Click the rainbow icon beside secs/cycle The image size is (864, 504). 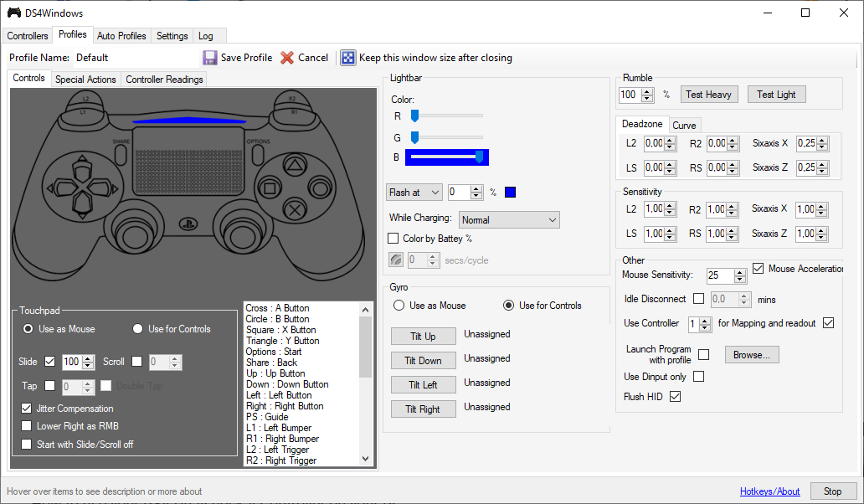point(396,260)
